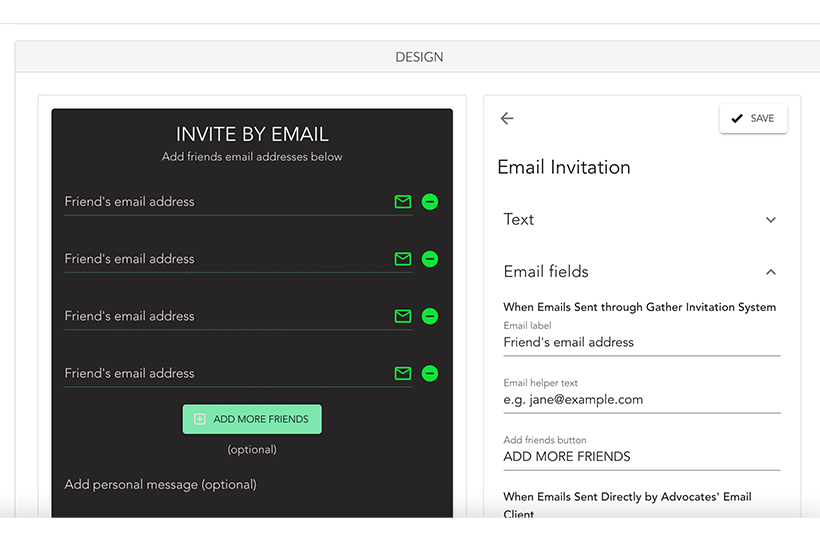Click the back arrow icon
The width and height of the screenshot is (820, 556).
[x=507, y=118]
